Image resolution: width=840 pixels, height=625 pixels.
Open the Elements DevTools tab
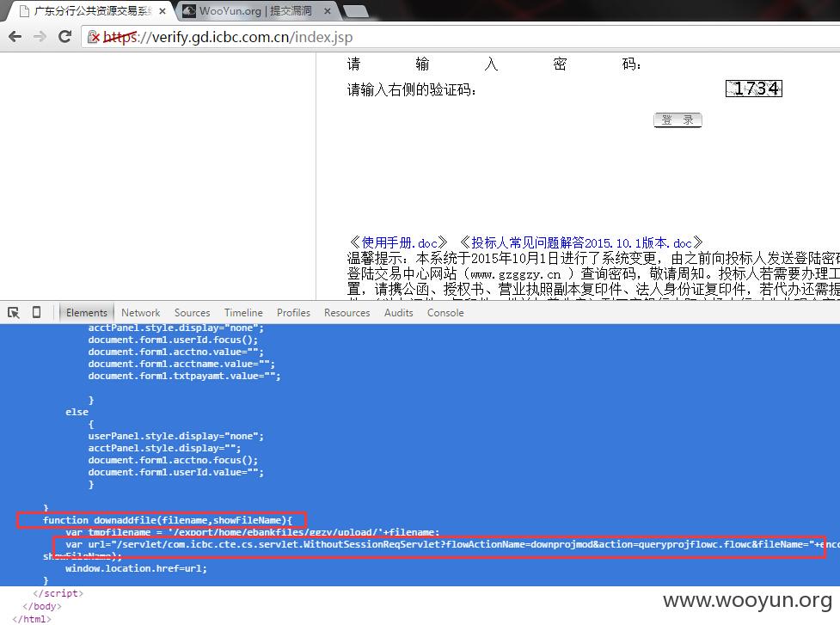(86, 312)
